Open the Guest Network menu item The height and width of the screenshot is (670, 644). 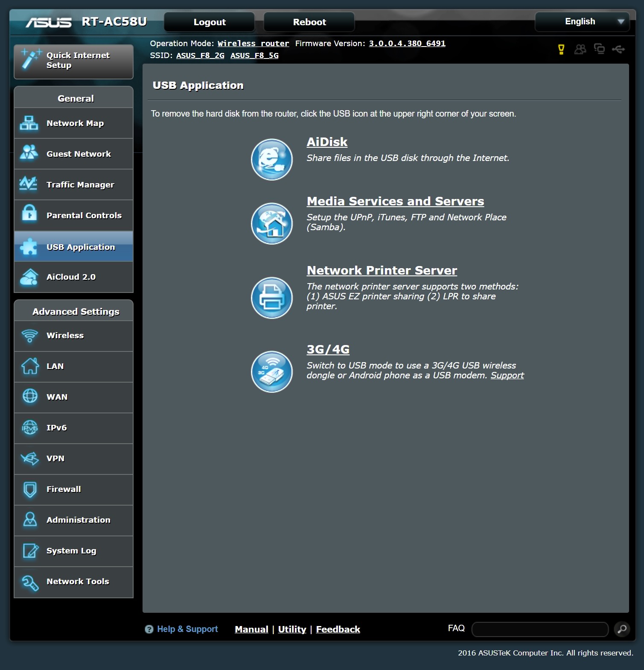coord(73,154)
